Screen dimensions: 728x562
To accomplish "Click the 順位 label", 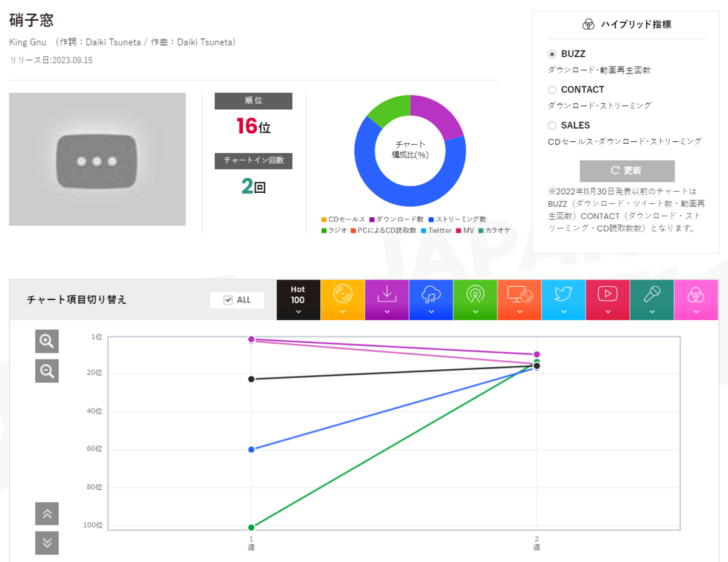I will click(254, 101).
